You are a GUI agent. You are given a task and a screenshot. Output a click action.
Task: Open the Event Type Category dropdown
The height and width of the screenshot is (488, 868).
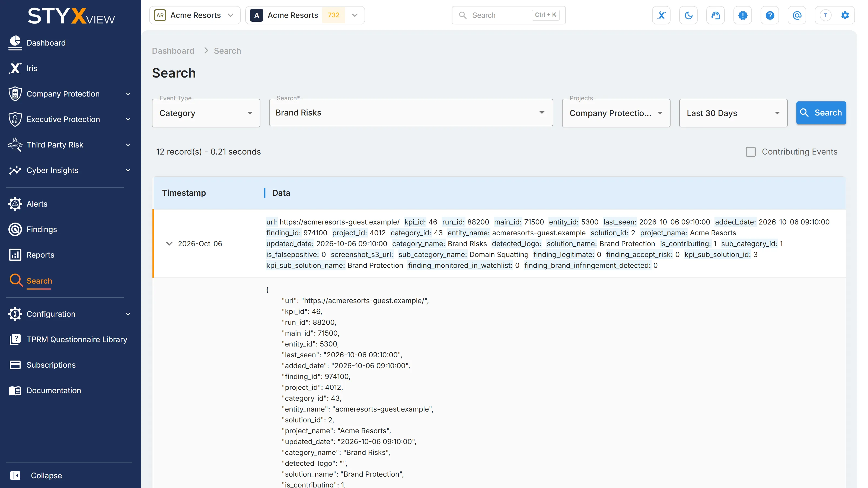(x=206, y=113)
